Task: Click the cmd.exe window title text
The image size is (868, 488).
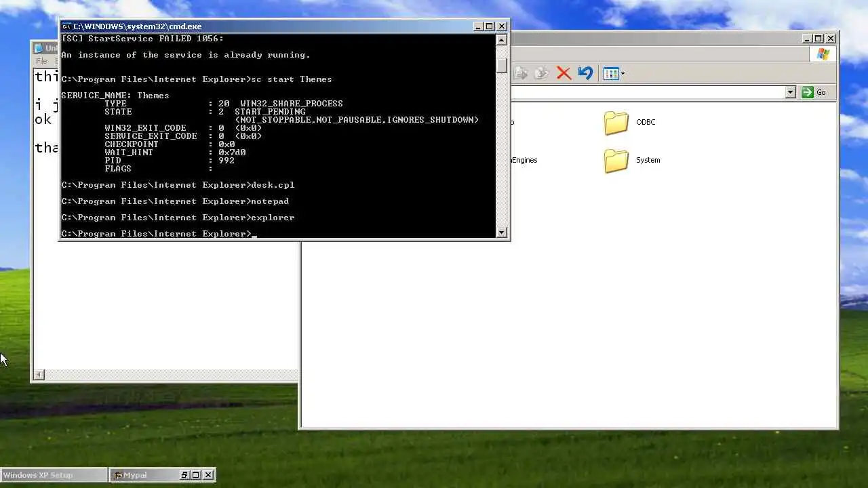Action: click(138, 26)
